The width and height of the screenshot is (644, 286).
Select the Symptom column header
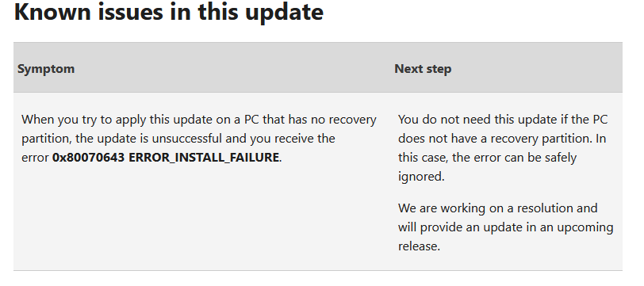(46, 68)
